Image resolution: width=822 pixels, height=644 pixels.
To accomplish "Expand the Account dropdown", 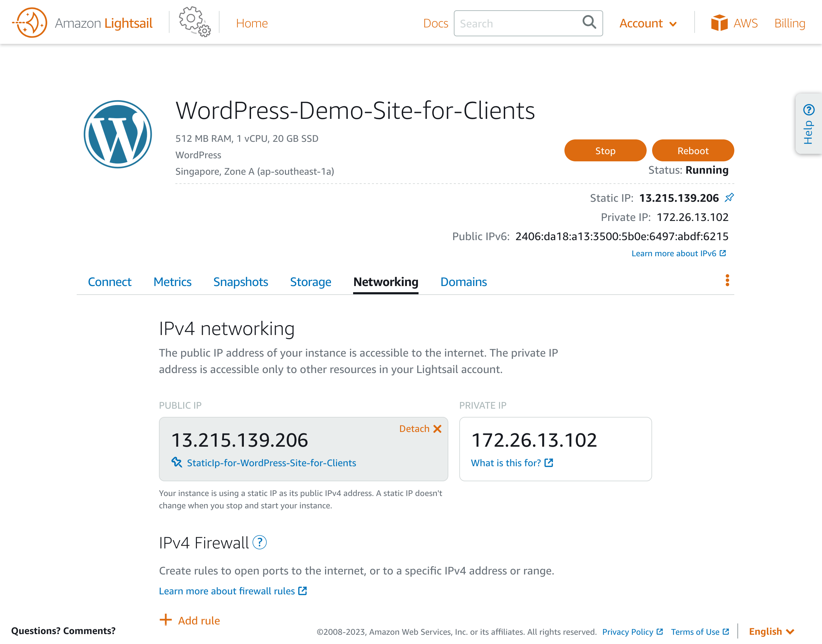I will pos(648,23).
